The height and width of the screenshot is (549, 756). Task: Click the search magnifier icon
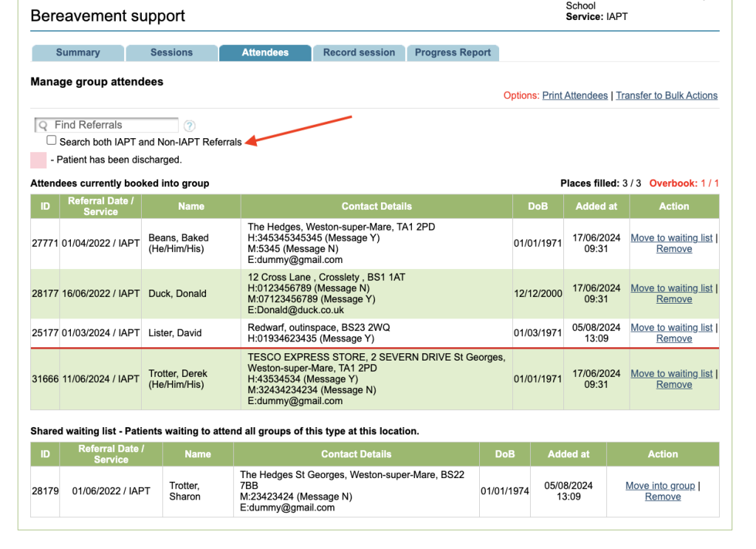click(x=43, y=126)
